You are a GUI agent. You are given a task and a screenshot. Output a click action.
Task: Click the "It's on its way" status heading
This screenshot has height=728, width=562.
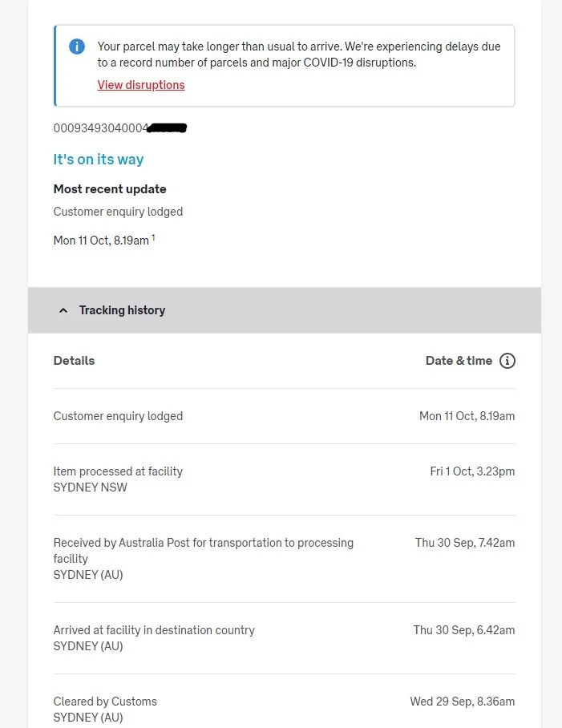click(x=99, y=160)
